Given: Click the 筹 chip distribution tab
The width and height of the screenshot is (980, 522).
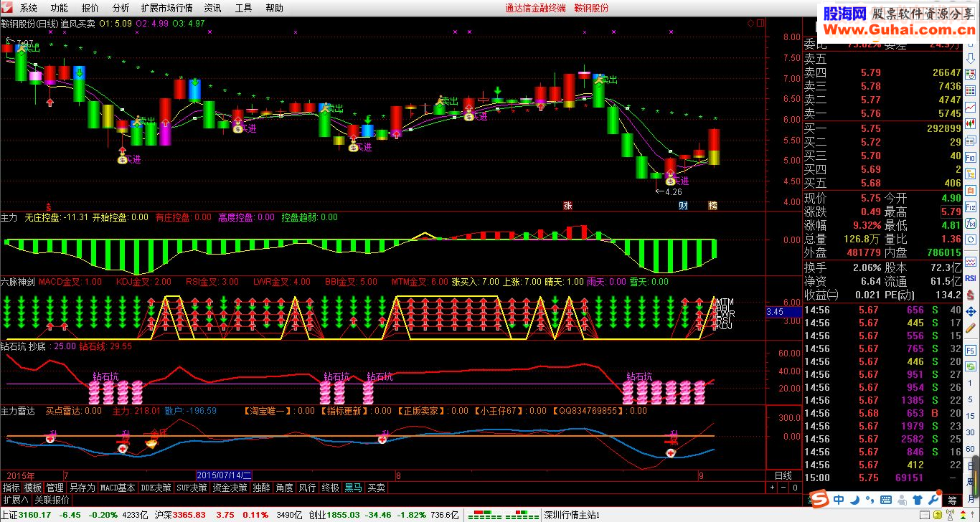Looking at the screenshot, I should coord(953,500).
